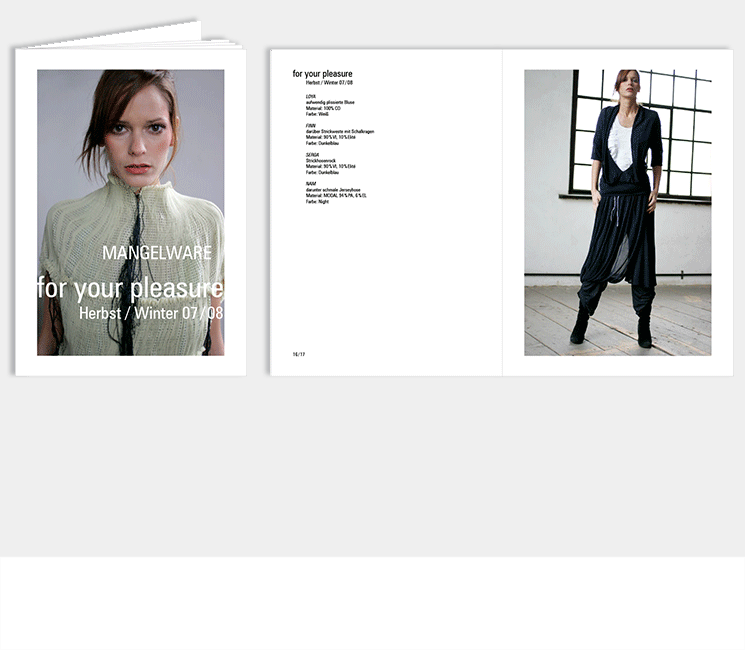The width and height of the screenshot is (745, 650).
Task: Click 'Herbst / Winter 07/08' under the spread heading
Action: [x=329, y=83]
